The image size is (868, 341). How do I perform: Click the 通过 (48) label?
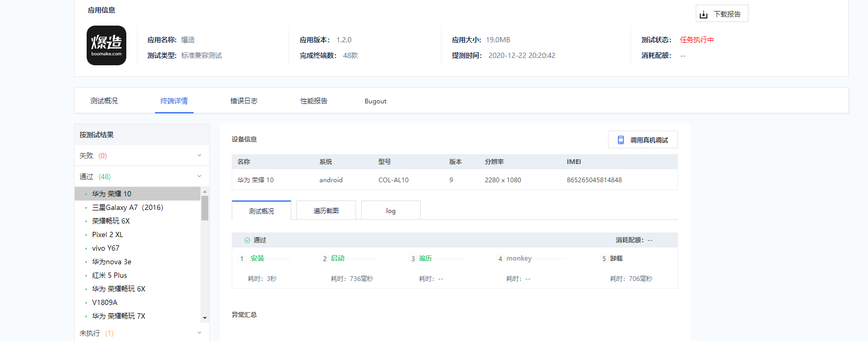(95, 177)
